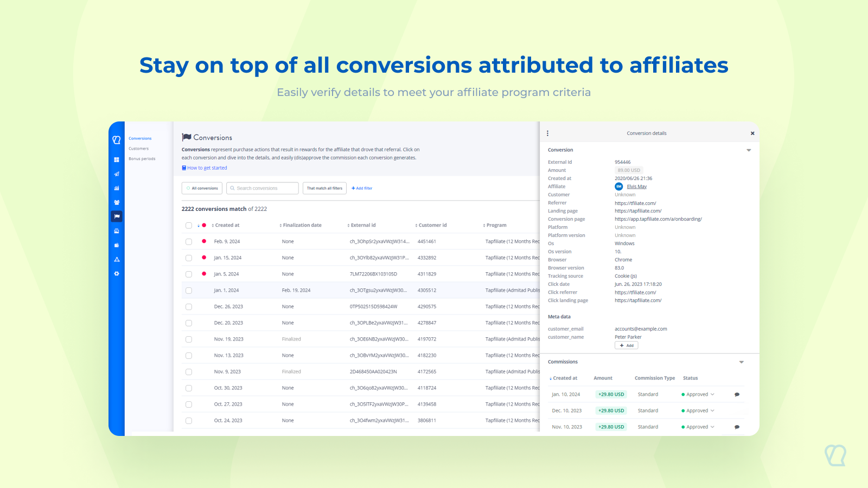Check the Nov. 19, 2023 conversion row
This screenshot has width=868, height=488.
click(x=189, y=339)
